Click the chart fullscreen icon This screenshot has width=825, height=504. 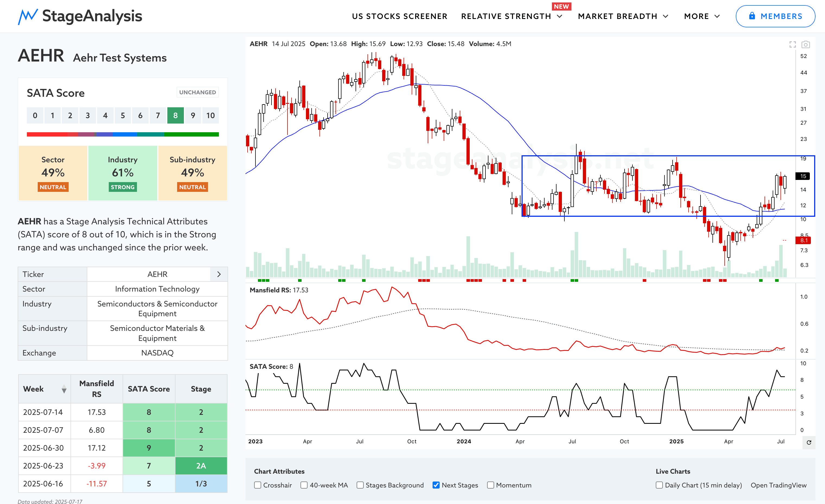(792, 44)
